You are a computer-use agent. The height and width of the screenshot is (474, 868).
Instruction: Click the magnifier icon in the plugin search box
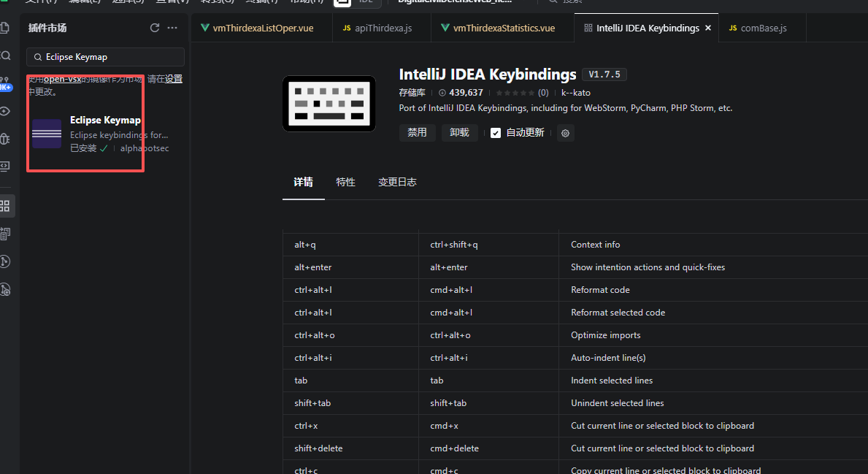coord(38,57)
